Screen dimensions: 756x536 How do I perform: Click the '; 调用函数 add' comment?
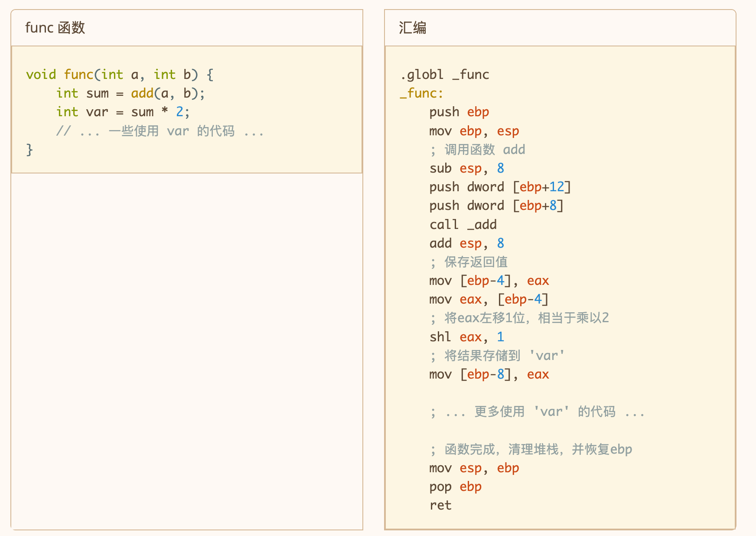(x=478, y=150)
